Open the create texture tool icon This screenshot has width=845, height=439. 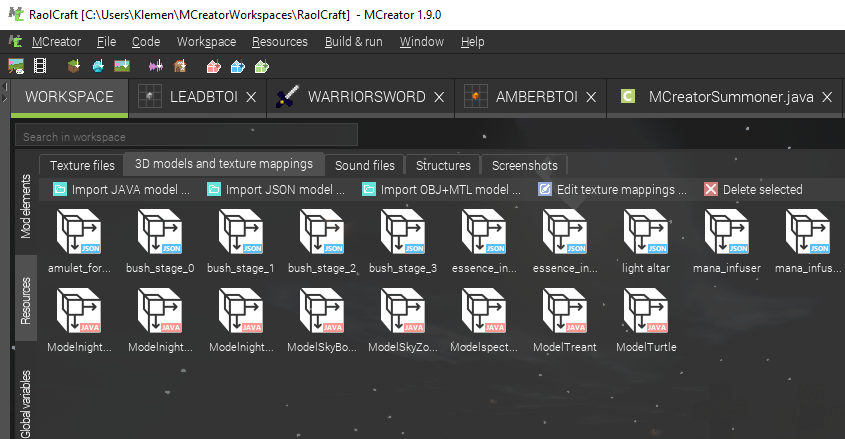pyautogui.click(x=16, y=66)
